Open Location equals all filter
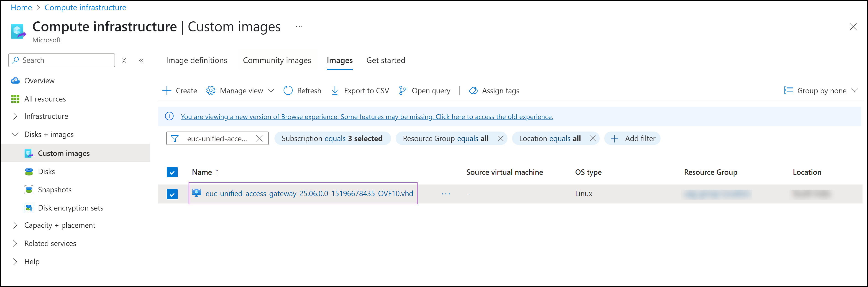The image size is (868, 287). click(550, 138)
